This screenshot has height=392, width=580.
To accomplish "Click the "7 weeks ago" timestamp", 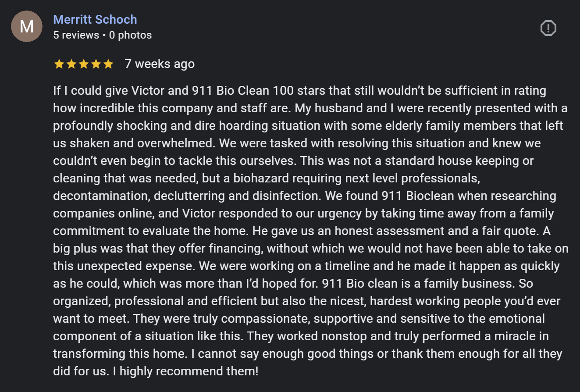I will 159,64.
